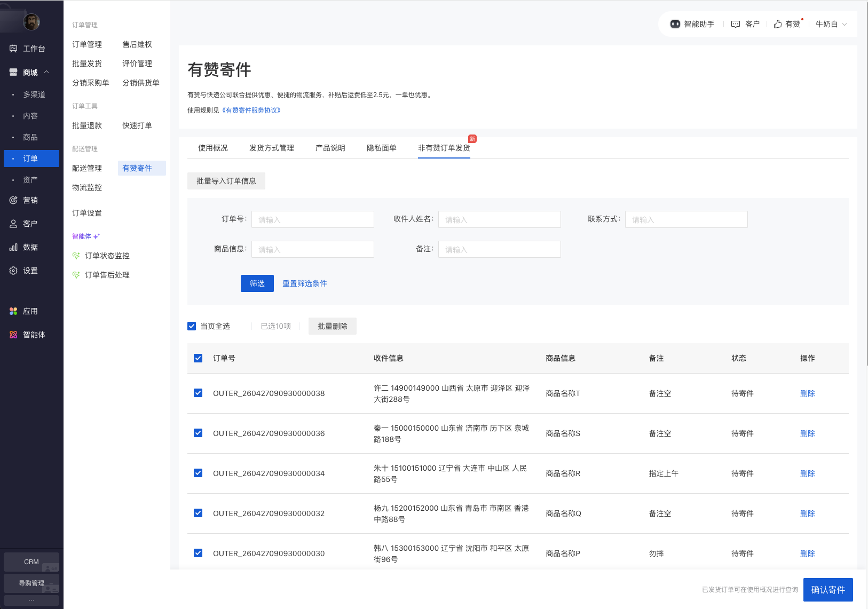Click the 订单号 input field

[x=312, y=219]
